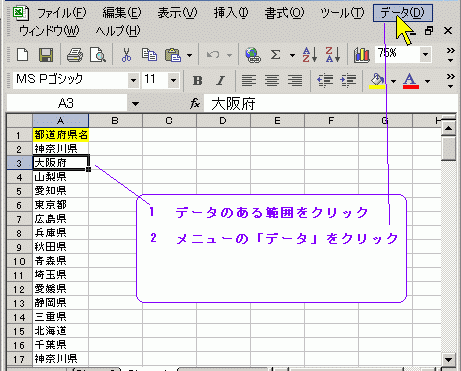
Task: Click the Cut scissors icon
Action: click(126, 54)
